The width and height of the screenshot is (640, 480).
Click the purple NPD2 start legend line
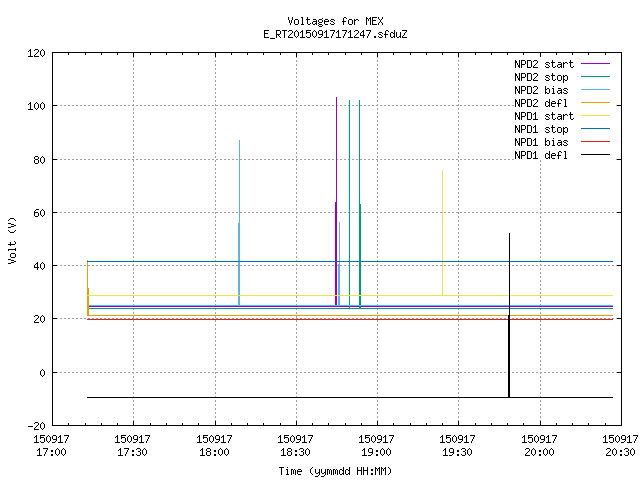tap(595, 64)
